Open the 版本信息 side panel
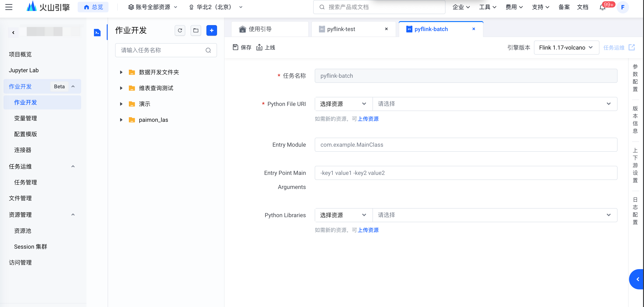 (x=635, y=120)
